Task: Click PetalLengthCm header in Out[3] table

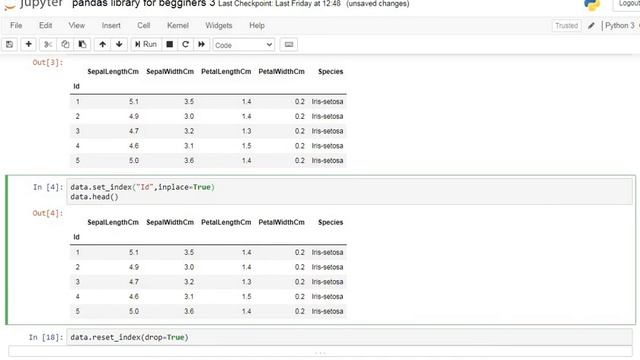Action: coord(226,71)
